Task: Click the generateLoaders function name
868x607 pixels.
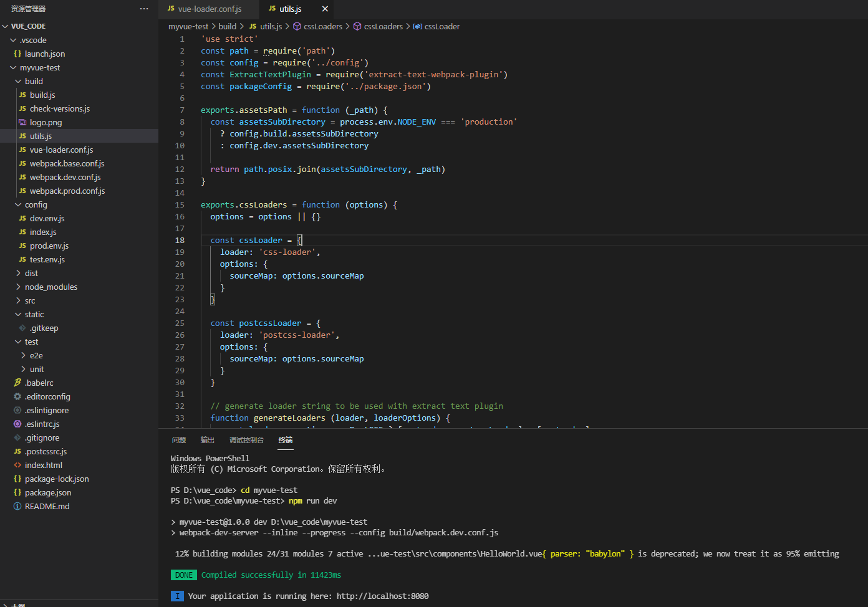Action: [289, 418]
